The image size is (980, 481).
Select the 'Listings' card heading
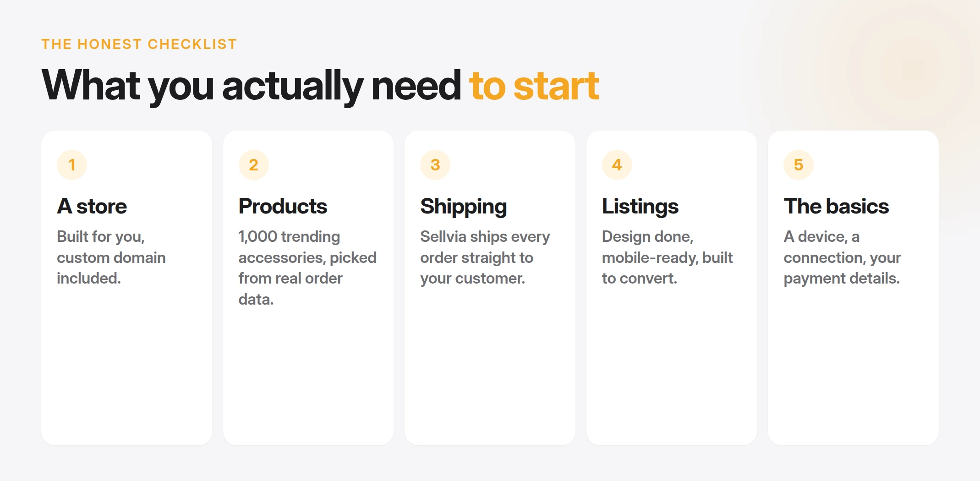[x=640, y=207]
